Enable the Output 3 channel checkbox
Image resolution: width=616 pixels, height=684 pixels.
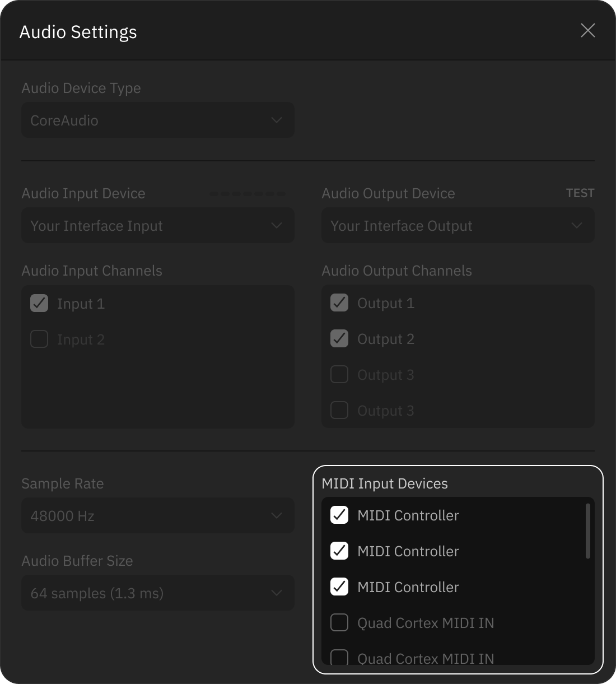(x=339, y=374)
